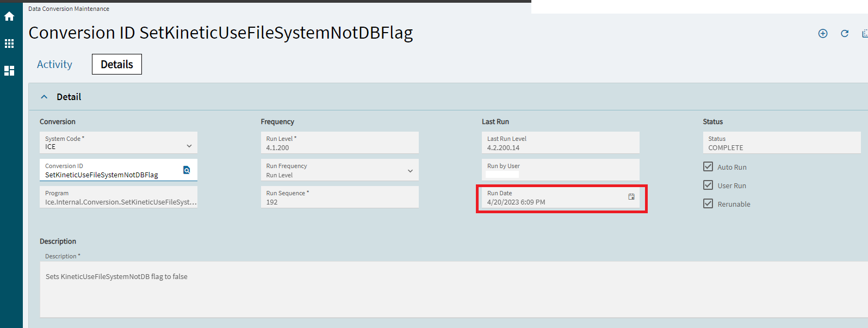Screen dimensions: 868x328
Task: Toggle the Rerunnable checkbox
Action: [708, 203]
